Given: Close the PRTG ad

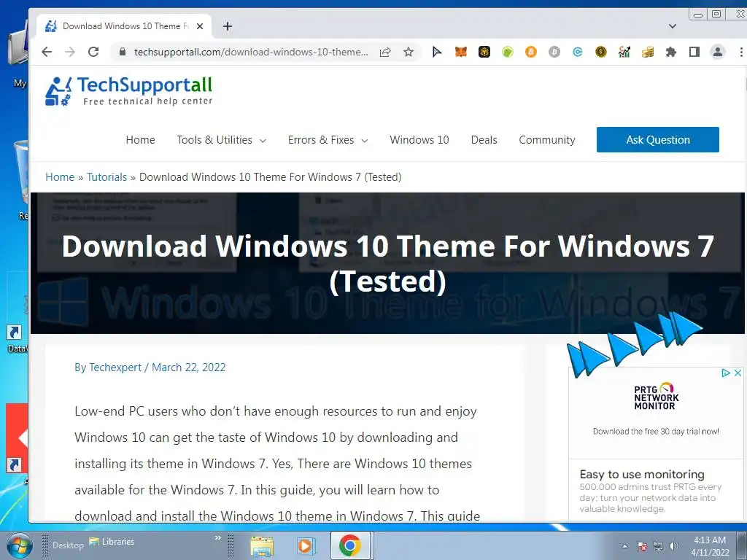Looking at the screenshot, I should click(738, 373).
